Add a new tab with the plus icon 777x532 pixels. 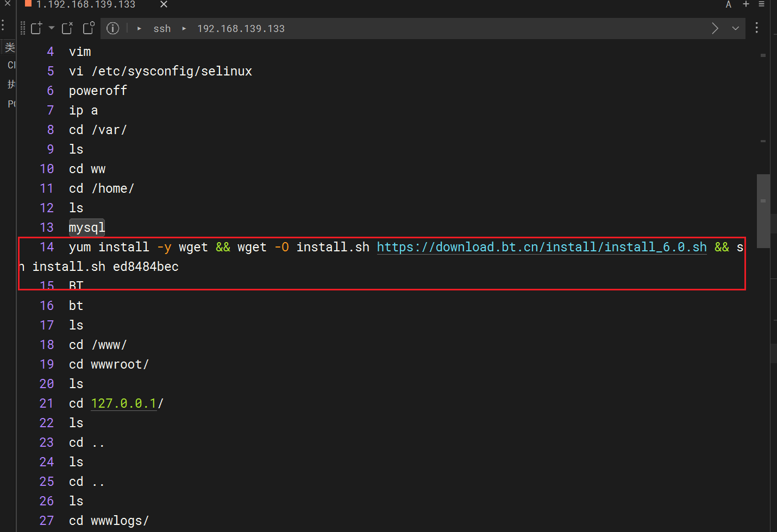point(746,4)
